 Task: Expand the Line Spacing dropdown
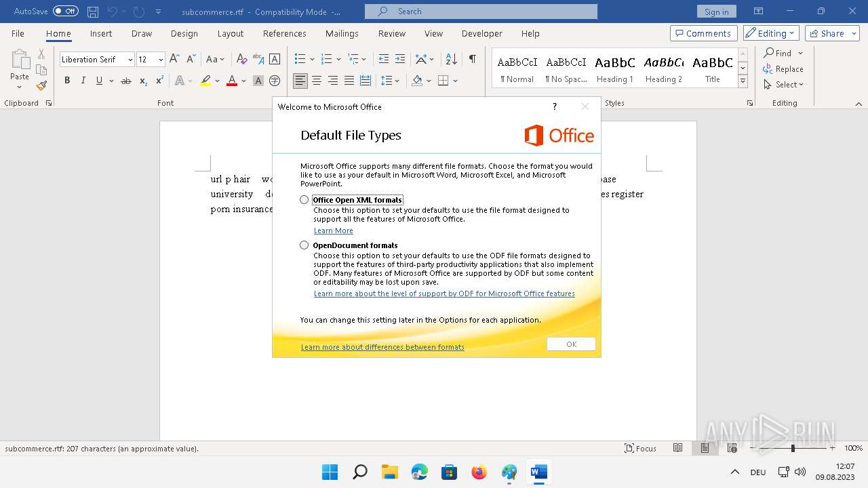tap(398, 81)
